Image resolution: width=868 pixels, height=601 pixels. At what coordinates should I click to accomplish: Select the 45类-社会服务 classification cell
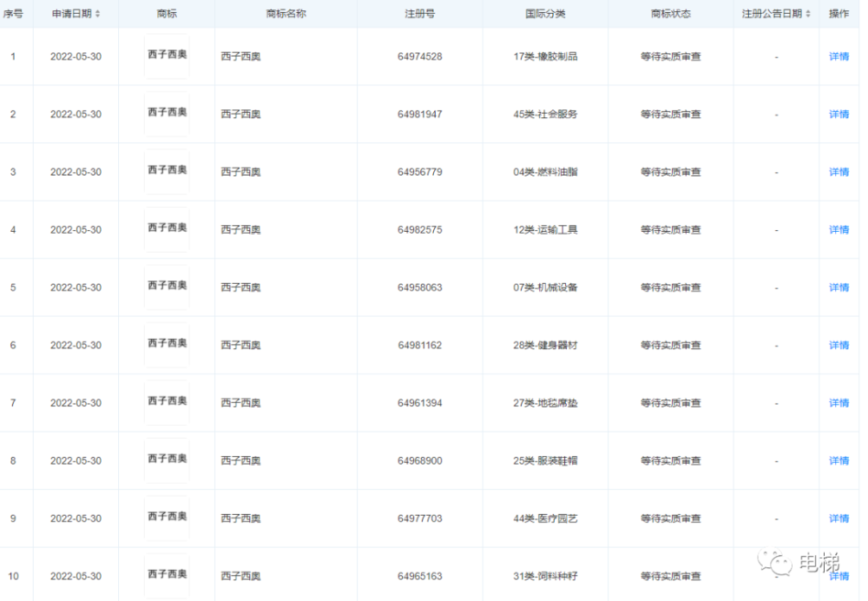point(545,114)
